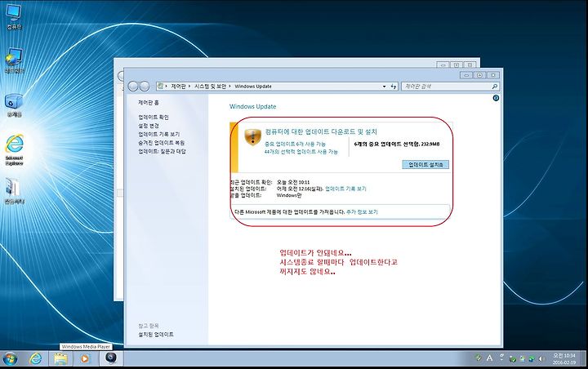Viewport: 588px width, 369px height.
Task: Expand the arrow after 시스템 및 보안 breadcrumb
Action: [x=229, y=87]
